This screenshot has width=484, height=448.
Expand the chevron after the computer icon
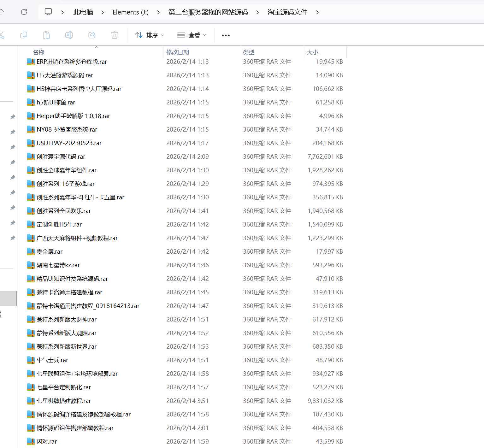[x=62, y=12]
